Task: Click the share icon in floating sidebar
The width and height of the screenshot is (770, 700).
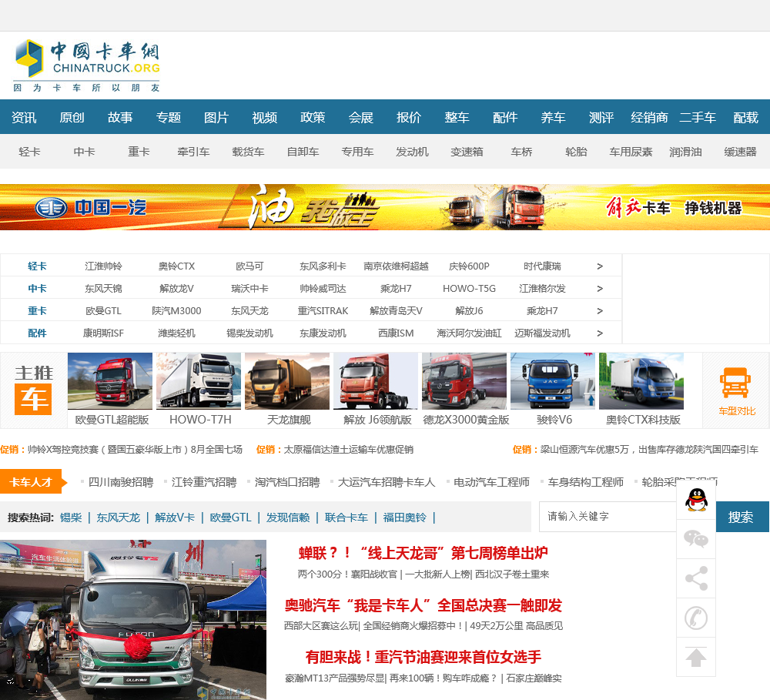Action: (696, 578)
